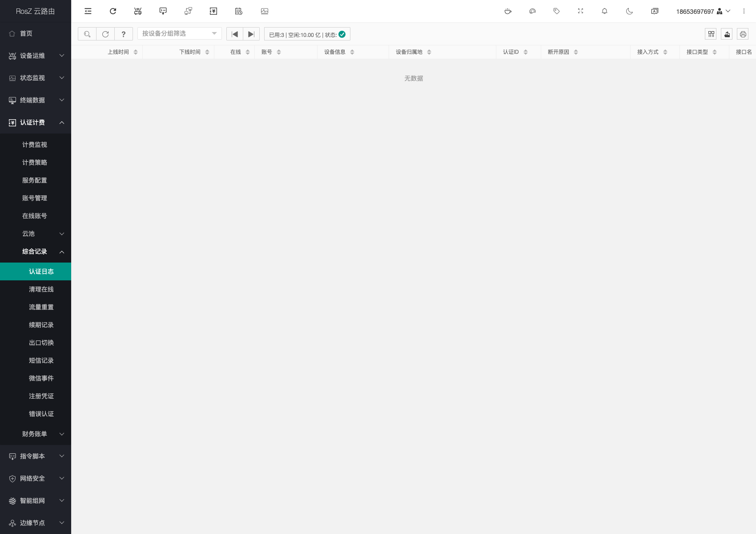Click the theme palette icon in header
Viewport: 756px width, 534px height.
[x=532, y=11]
